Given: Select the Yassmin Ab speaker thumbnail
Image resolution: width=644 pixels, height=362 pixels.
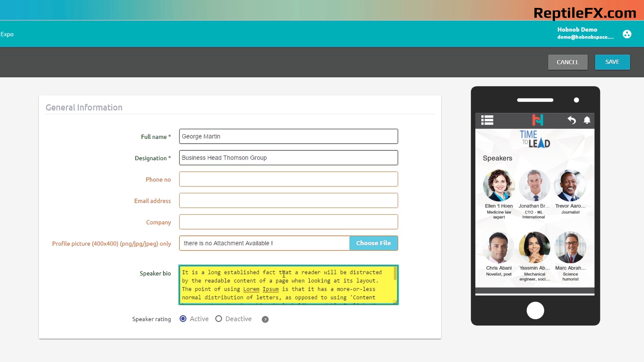Looking at the screenshot, I should coord(534,247).
